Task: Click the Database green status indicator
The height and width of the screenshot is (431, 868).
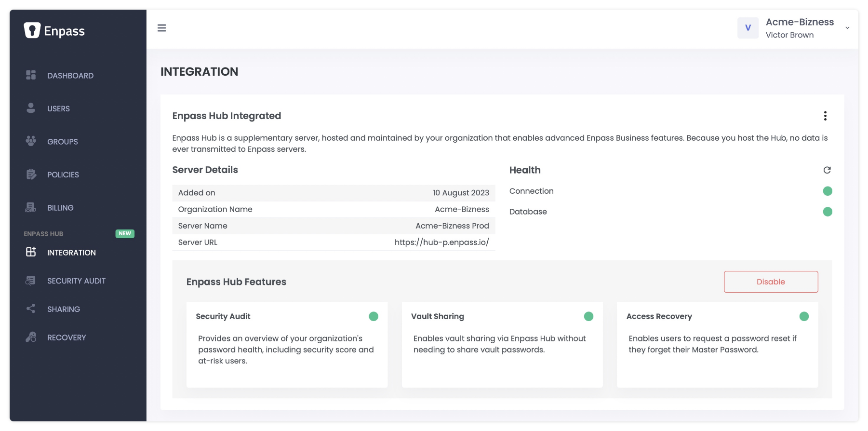Action: (828, 212)
